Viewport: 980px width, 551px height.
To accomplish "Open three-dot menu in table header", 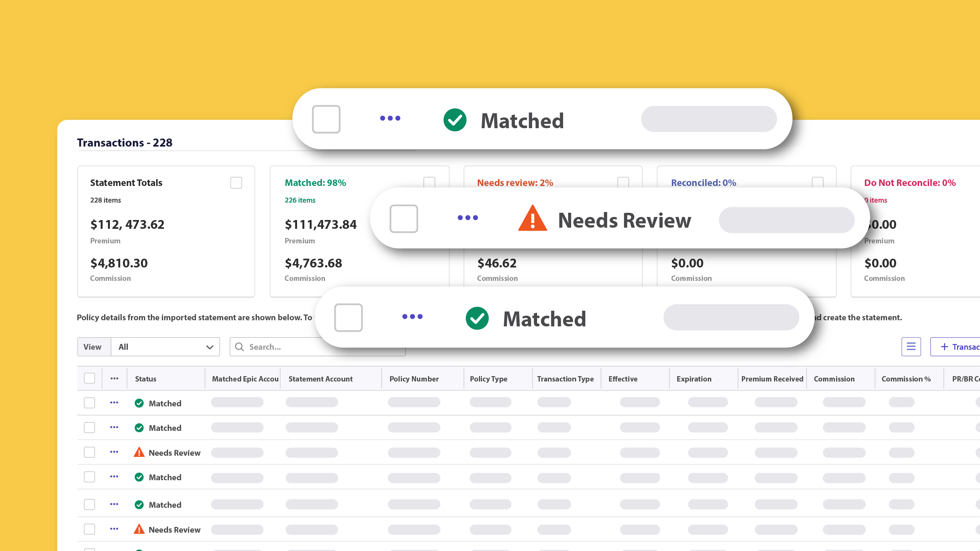I will 114,378.
